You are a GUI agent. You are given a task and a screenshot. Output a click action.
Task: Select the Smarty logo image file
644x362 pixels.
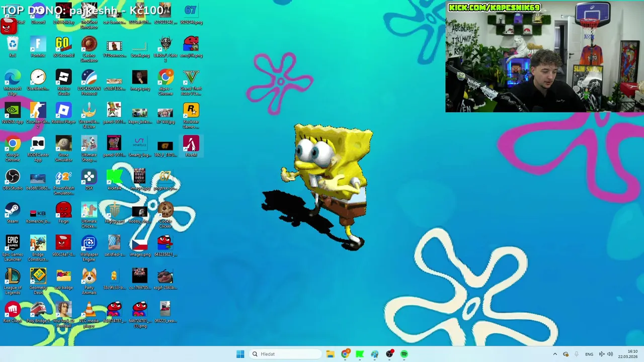(x=140, y=147)
